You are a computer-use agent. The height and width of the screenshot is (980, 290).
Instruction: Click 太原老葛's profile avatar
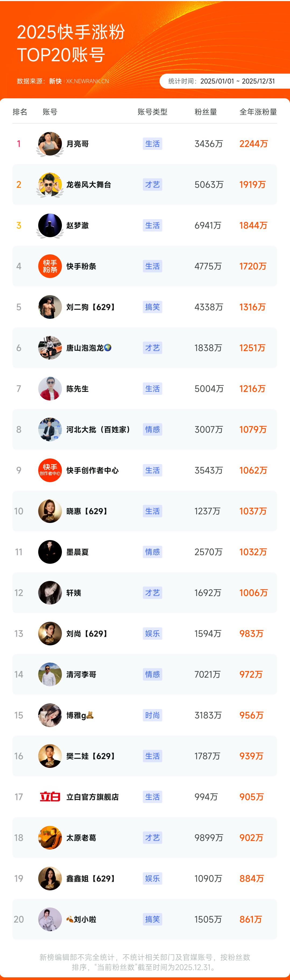click(50, 837)
